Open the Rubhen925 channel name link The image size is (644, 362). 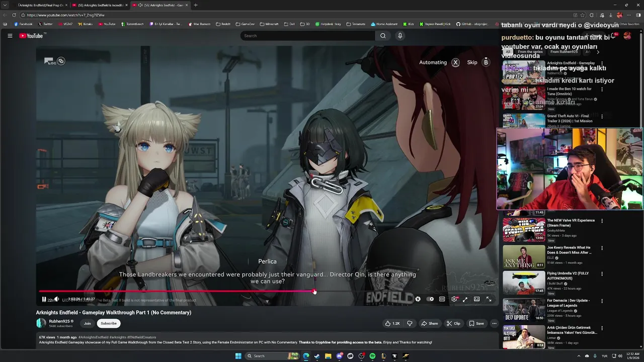click(x=59, y=321)
